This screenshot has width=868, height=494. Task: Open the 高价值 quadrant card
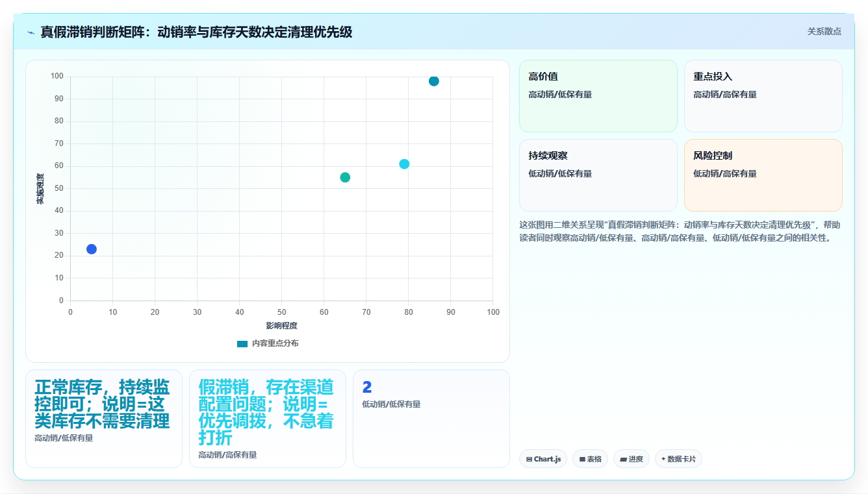point(598,96)
